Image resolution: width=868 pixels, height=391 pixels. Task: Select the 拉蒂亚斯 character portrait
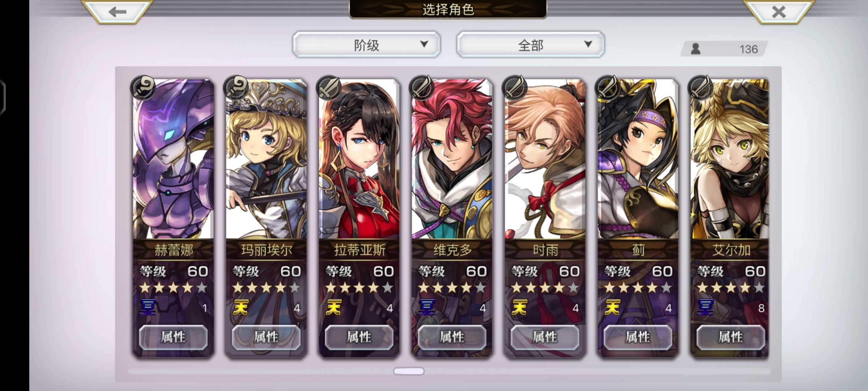359,159
